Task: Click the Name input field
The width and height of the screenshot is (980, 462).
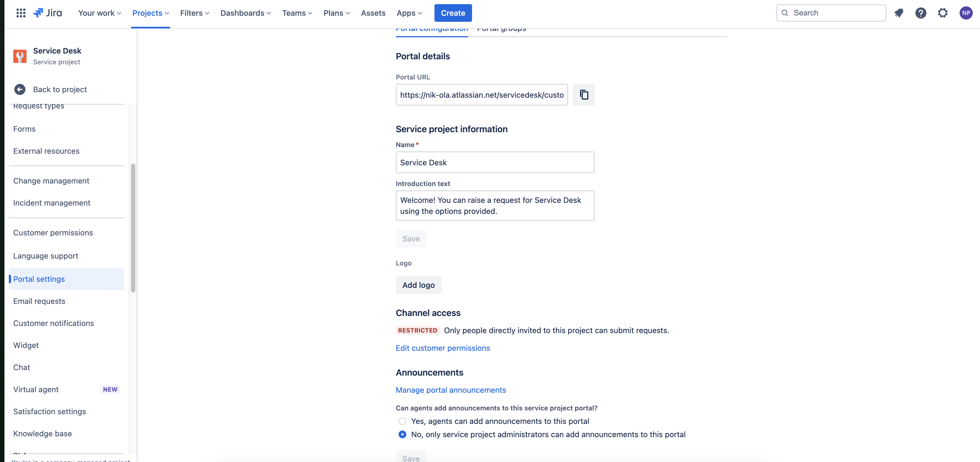Action: 495,162
